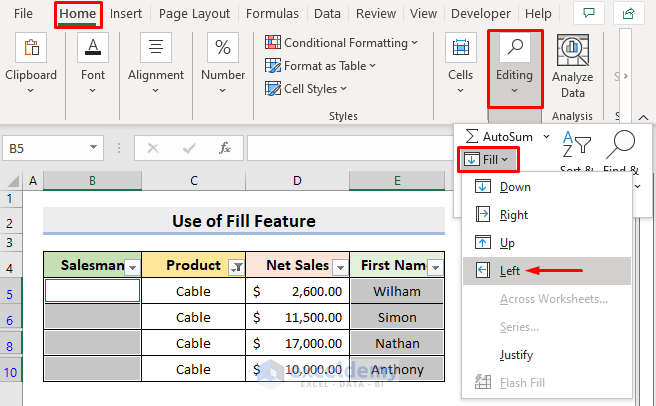Screen dimensions: 656x406
Task: Toggle the Product column filter button
Action: (236, 266)
